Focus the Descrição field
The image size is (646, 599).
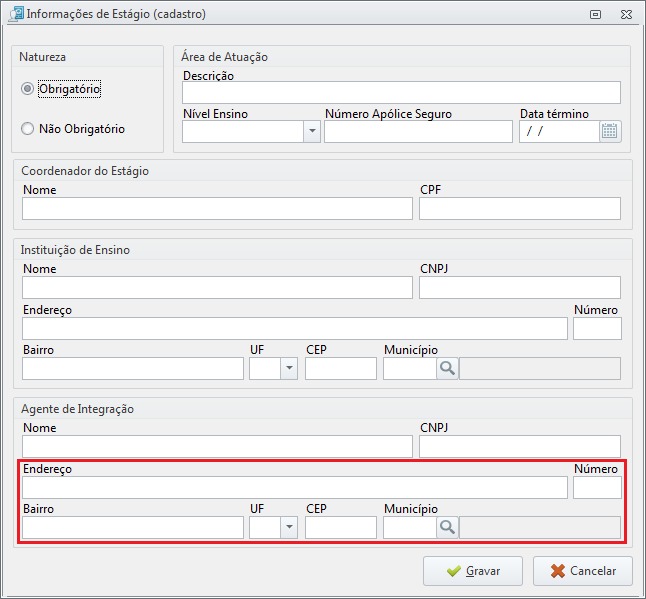[402, 92]
